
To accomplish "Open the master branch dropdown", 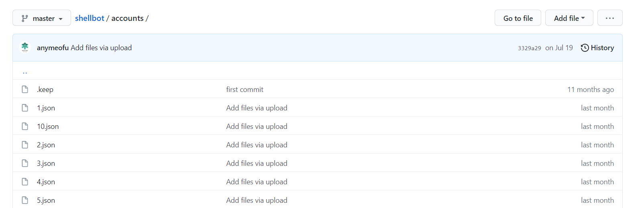I will [42, 18].
